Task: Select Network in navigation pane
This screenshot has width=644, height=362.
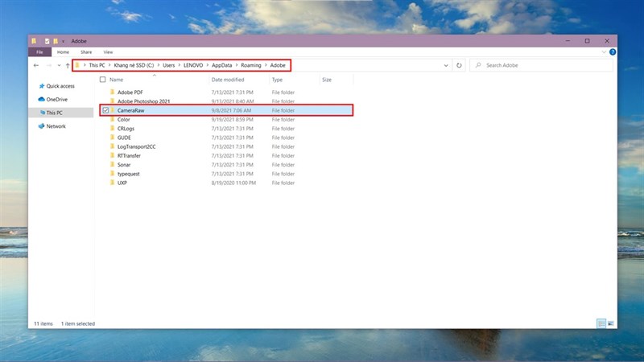Action: (56, 126)
